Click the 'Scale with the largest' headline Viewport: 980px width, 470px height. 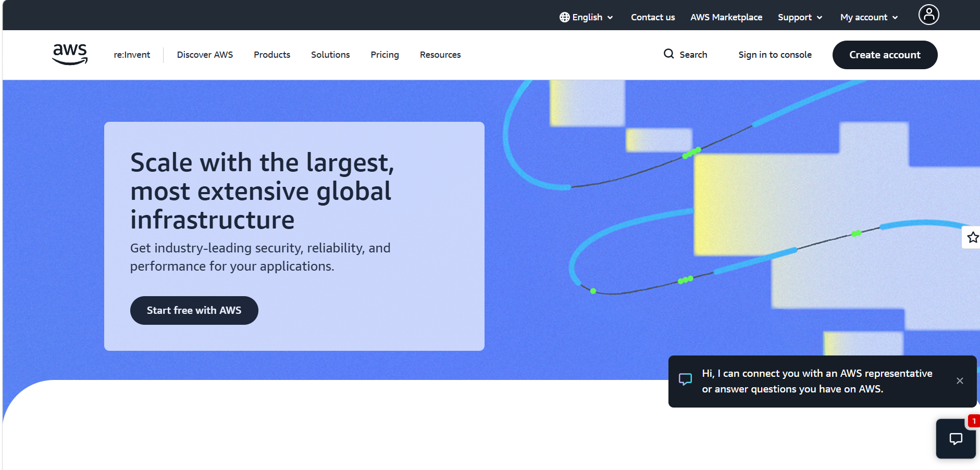tap(262, 191)
